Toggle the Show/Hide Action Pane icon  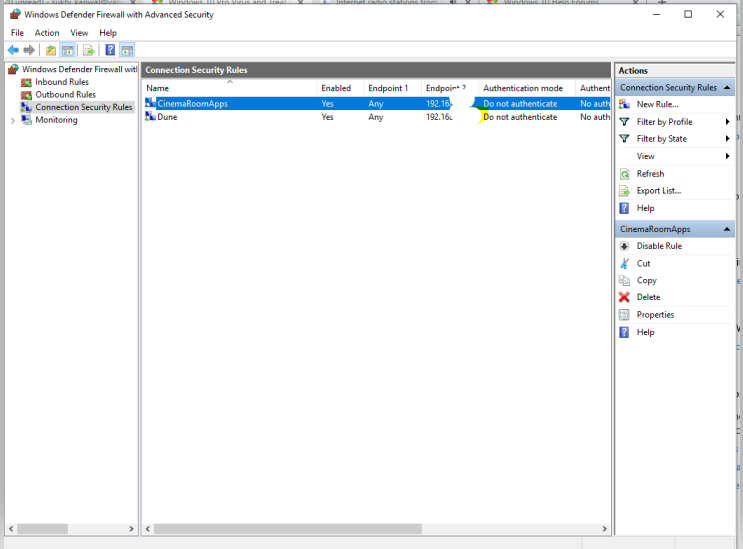tap(127, 50)
